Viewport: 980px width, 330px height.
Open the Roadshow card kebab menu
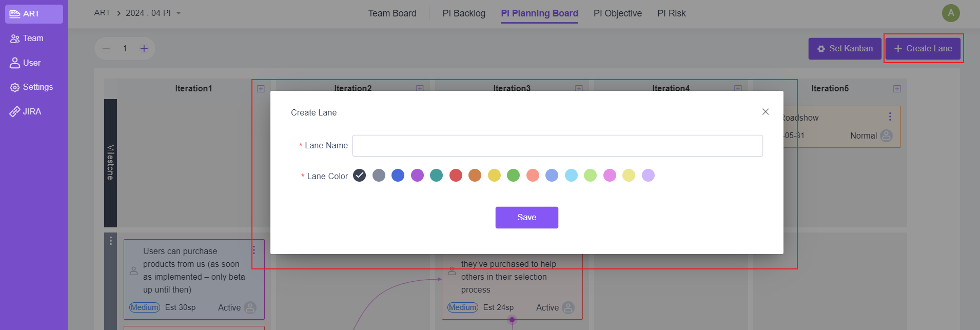coord(890,117)
